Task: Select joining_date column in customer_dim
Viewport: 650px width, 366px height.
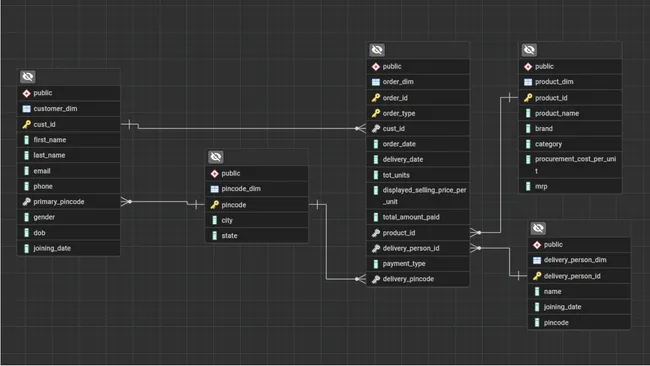Action: (69, 248)
